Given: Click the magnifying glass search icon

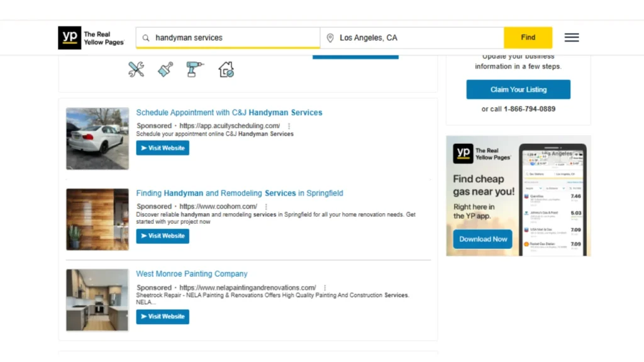Looking at the screenshot, I should pyautogui.click(x=145, y=38).
